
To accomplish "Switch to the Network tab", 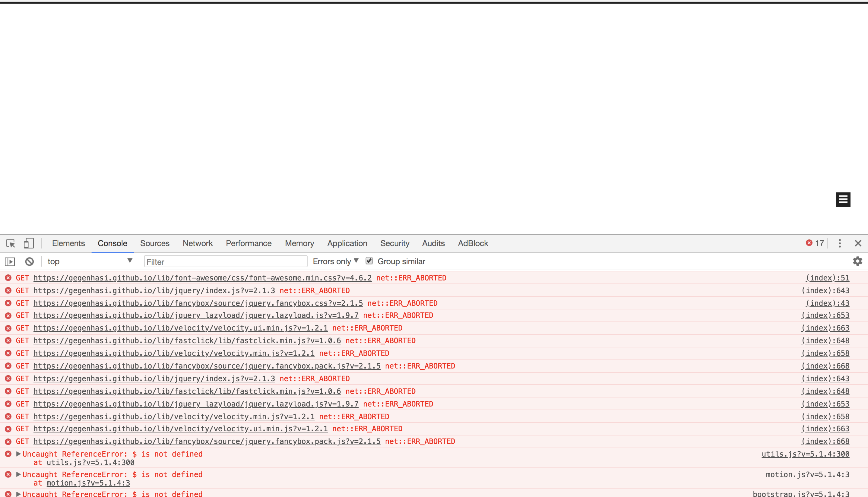I will (x=197, y=243).
